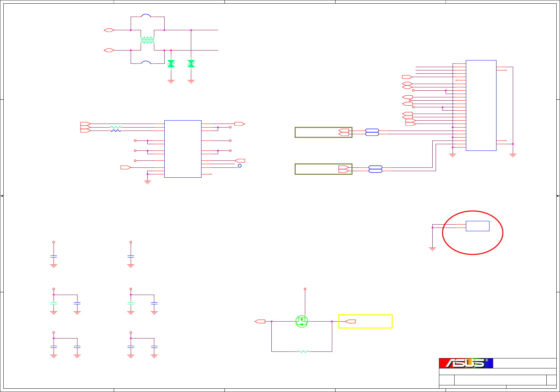Image resolution: width=560 pixels, height=392 pixels.
Task: Select the resistor in the loop below the MOSFET
Action: click(303, 351)
